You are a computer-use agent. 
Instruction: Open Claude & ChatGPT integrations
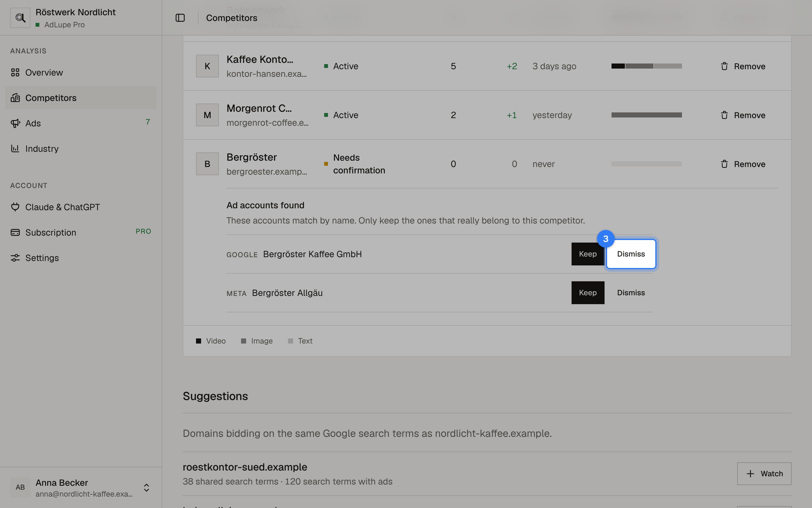(x=81, y=207)
